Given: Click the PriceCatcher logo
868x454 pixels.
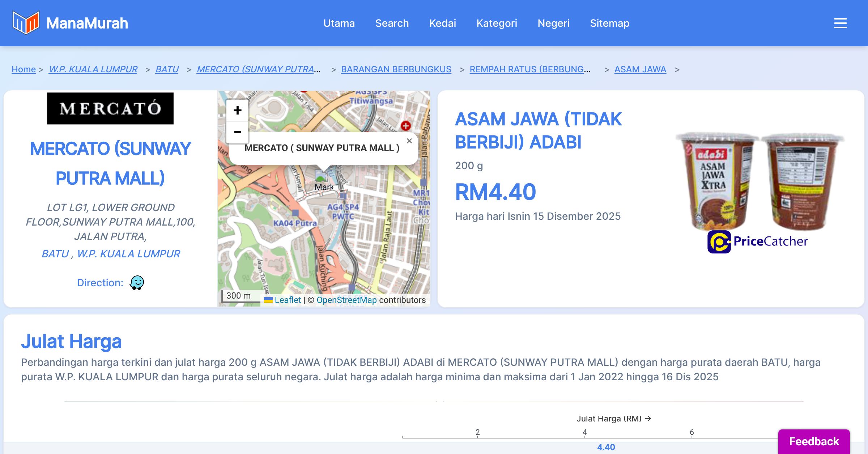Looking at the screenshot, I should tap(758, 241).
